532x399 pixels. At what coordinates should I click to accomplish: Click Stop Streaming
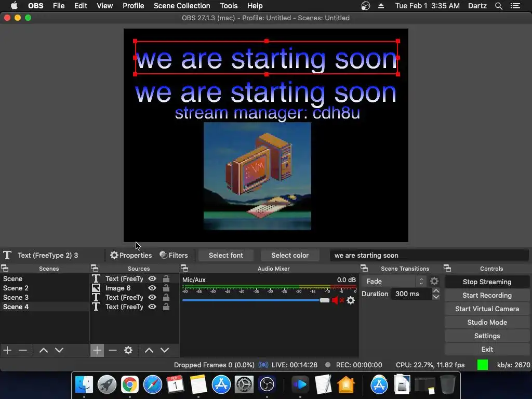click(x=487, y=282)
